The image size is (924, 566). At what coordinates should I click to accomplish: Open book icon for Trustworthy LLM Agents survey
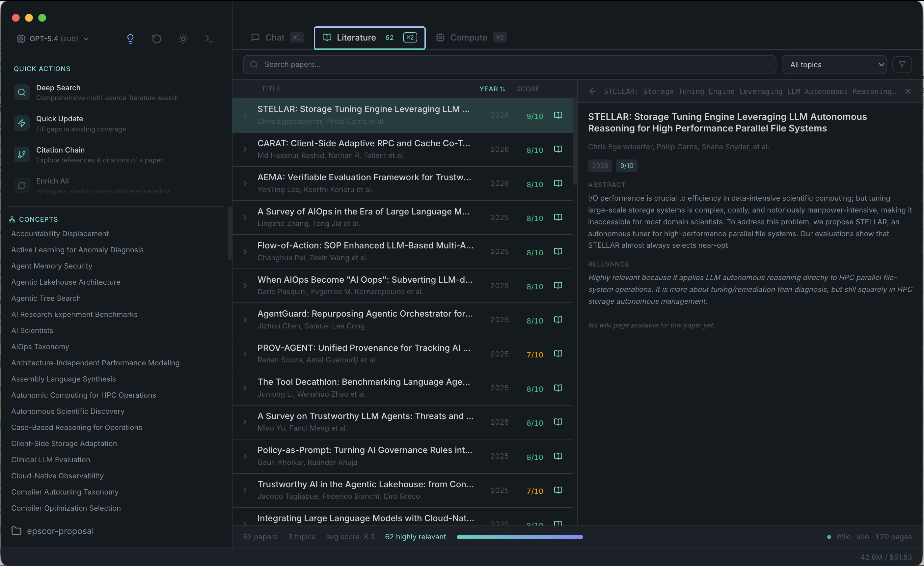point(558,422)
